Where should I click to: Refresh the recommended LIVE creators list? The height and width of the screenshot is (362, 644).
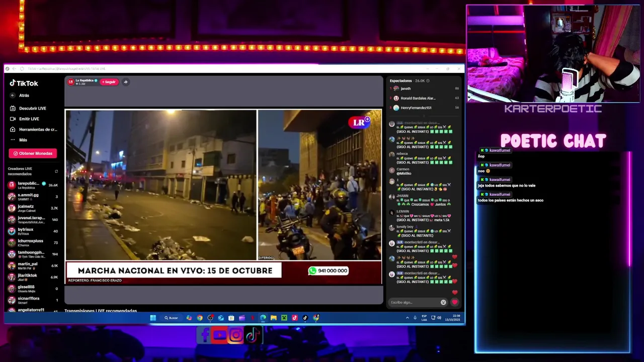(56, 171)
